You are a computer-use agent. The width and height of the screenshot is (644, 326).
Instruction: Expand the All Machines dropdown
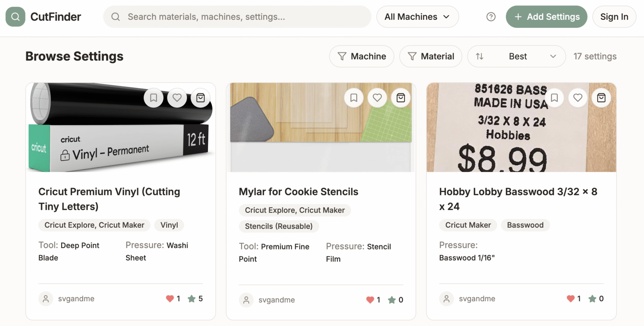coord(417,17)
